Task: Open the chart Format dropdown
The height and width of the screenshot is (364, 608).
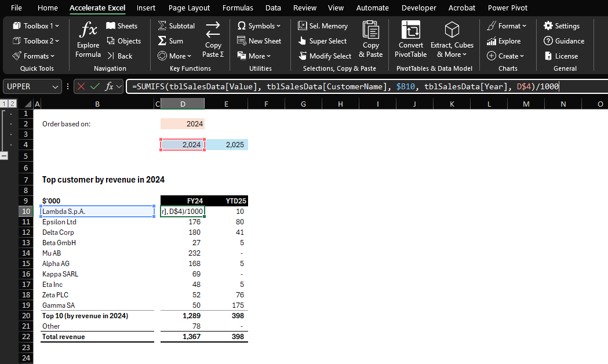Action: pyautogui.click(x=507, y=26)
